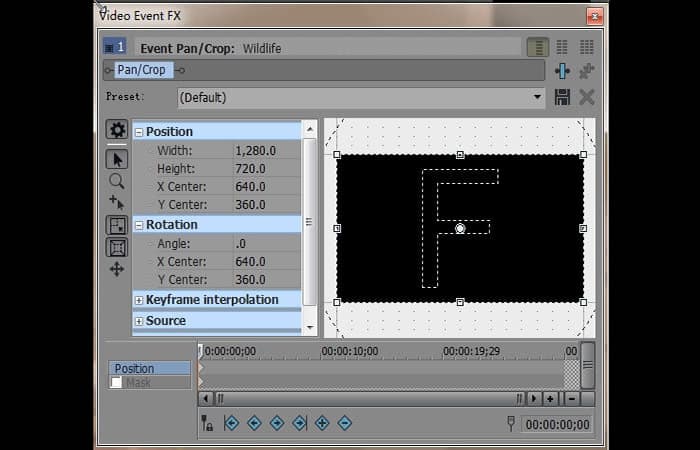Click the horizontal timeline scrollbar thumb
Viewport: 700px width, 450px height.
(x=370, y=399)
